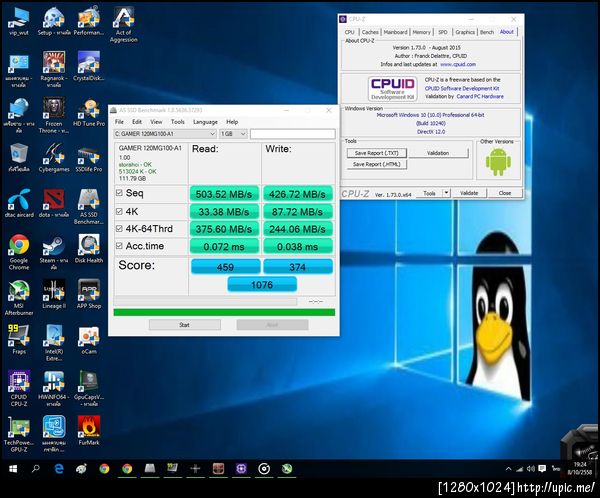The height and width of the screenshot is (498, 600).
Task: Open the Help menu in AS SSD
Action: 232,122
